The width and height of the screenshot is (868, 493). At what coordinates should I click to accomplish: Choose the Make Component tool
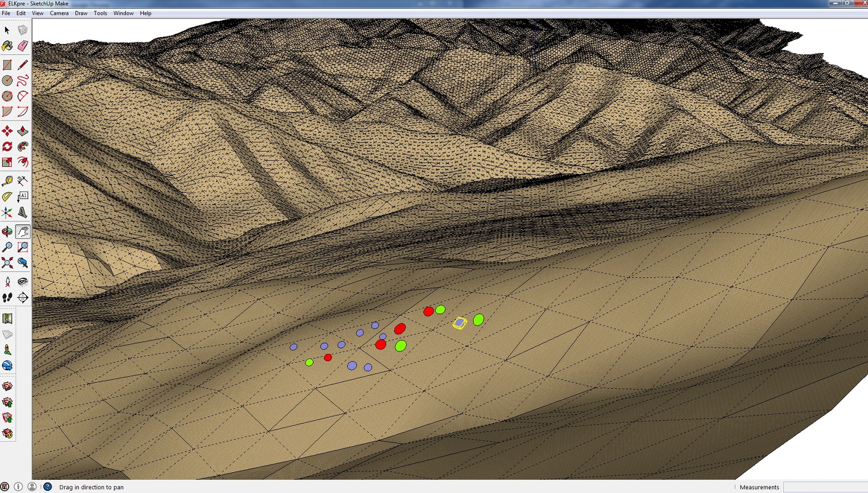[x=23, y=30]
